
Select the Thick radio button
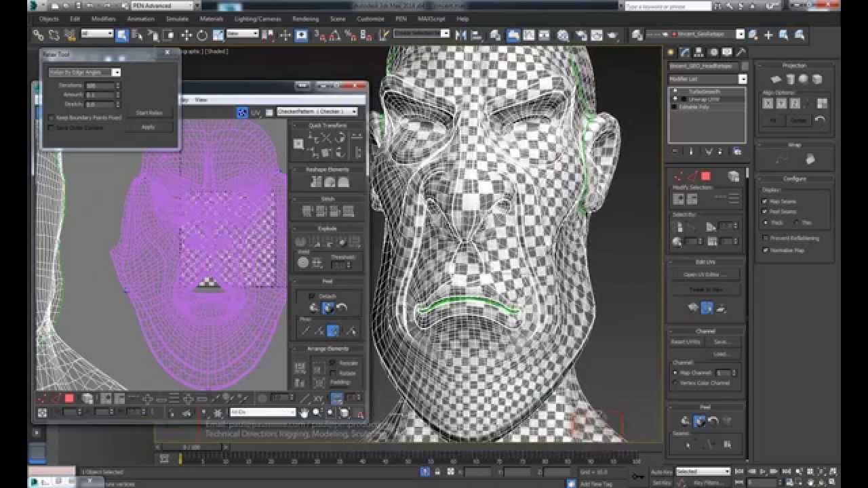point(766,222)
